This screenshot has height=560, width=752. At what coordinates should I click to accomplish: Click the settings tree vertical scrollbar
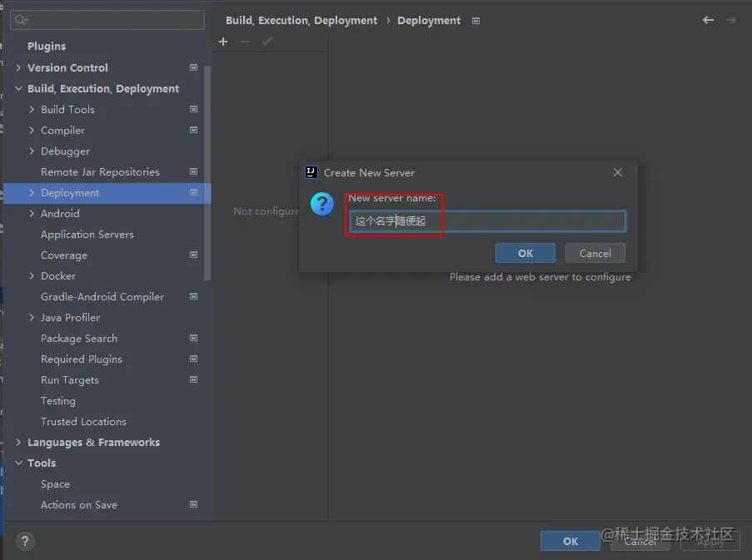coord(207,172)
